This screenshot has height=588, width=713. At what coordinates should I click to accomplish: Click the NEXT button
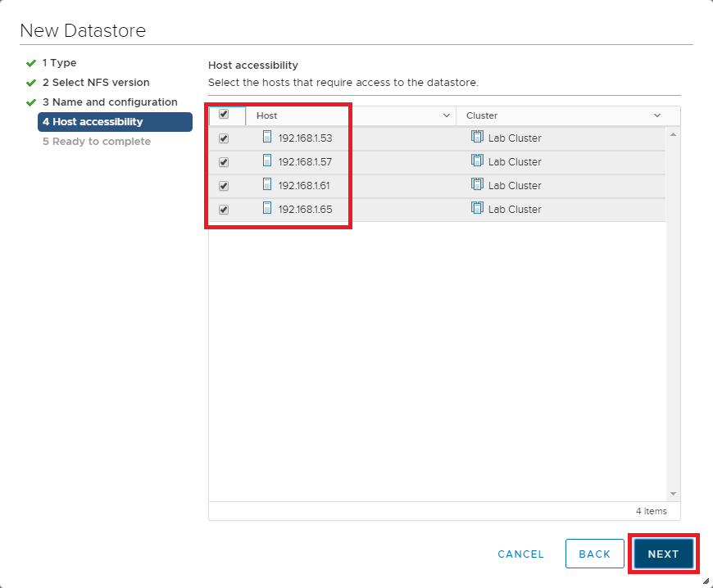663,554
